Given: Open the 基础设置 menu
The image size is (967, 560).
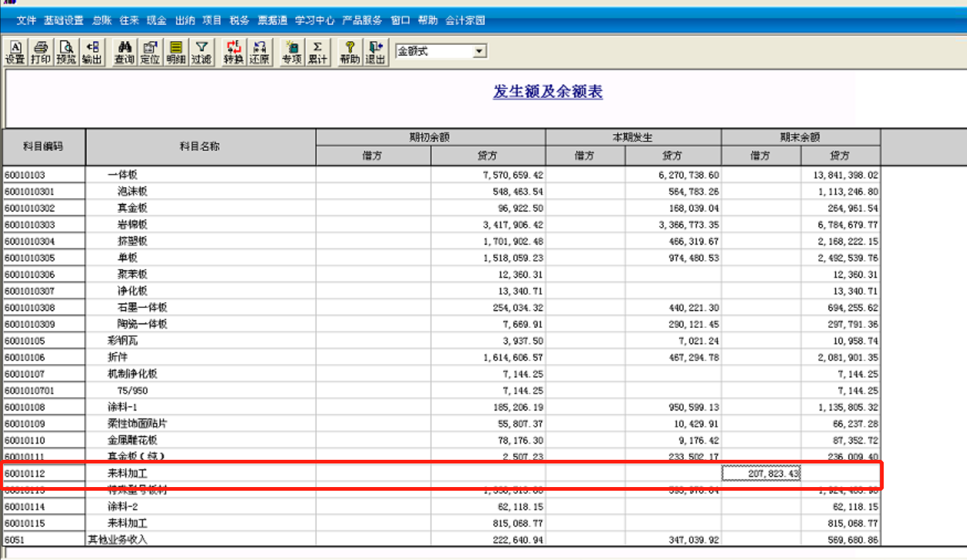Looking at the screenshot, I should pyautogui.click(x=64, y=21).
